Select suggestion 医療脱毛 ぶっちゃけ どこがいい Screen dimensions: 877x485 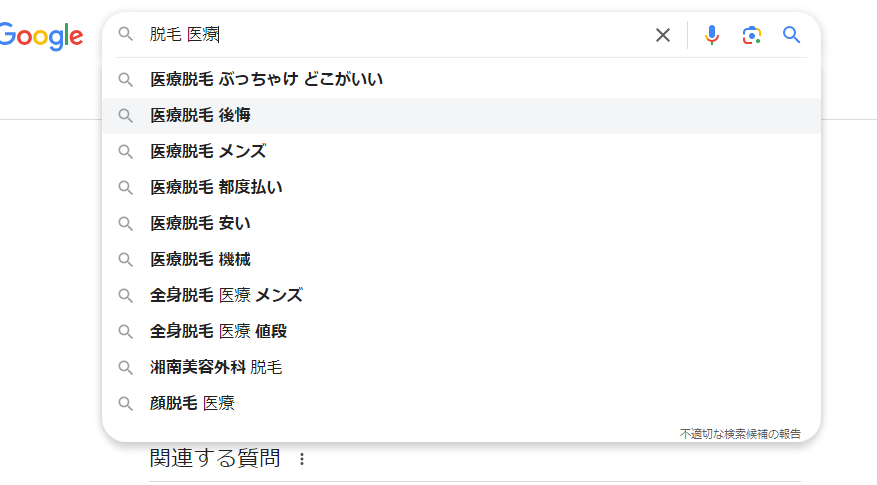[x=266, y=79]
